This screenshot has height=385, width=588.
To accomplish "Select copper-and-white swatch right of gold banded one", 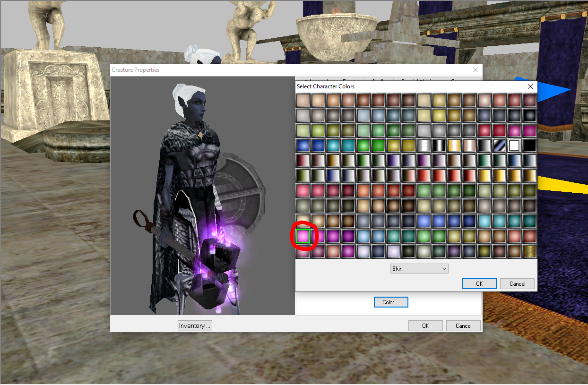I will (469, 145).
